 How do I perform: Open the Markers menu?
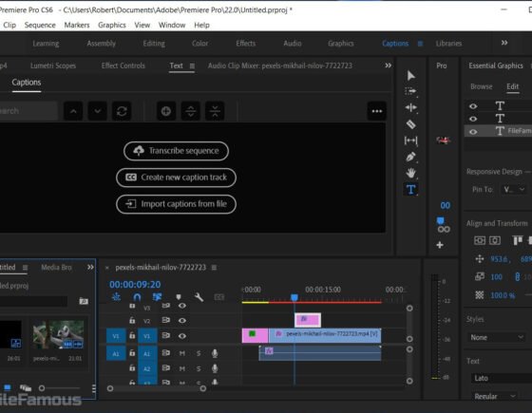click(77, 25)
